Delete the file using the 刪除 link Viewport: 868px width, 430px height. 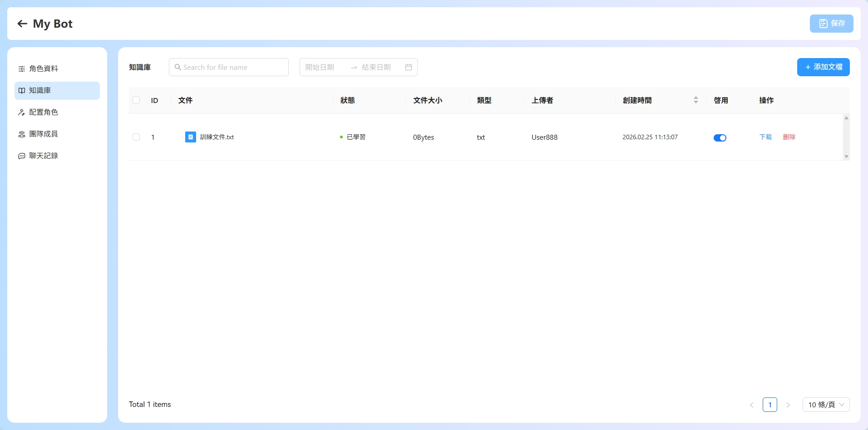[789, 137]
